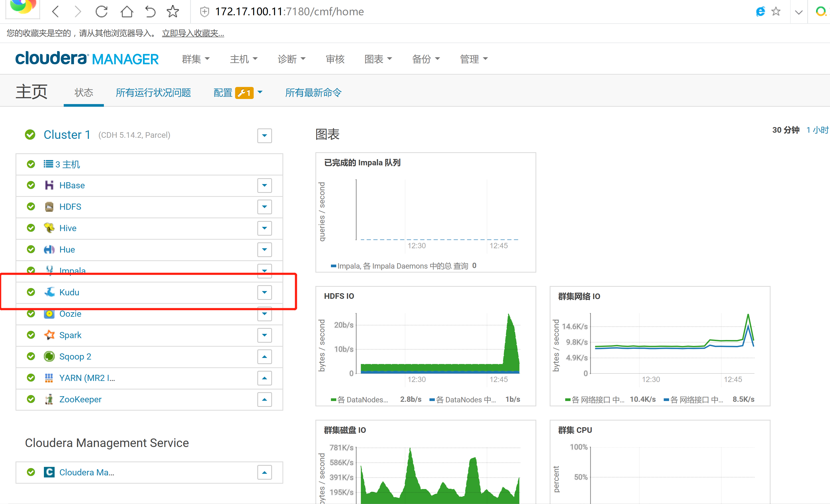Click the Sqoop 2 service icon

tap(49, 356)
